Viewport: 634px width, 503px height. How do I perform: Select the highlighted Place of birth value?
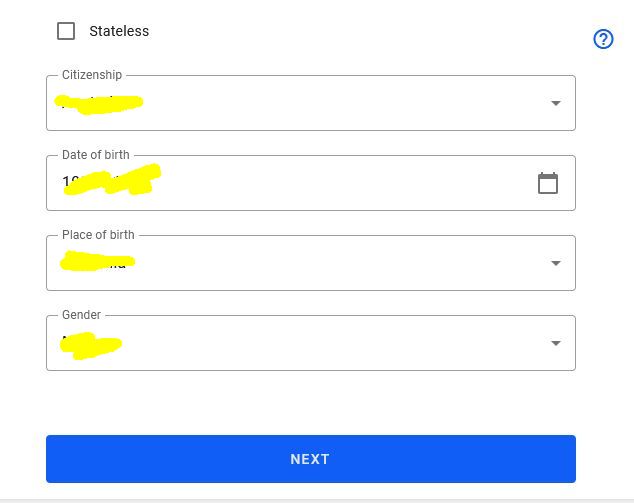point(97,261)
